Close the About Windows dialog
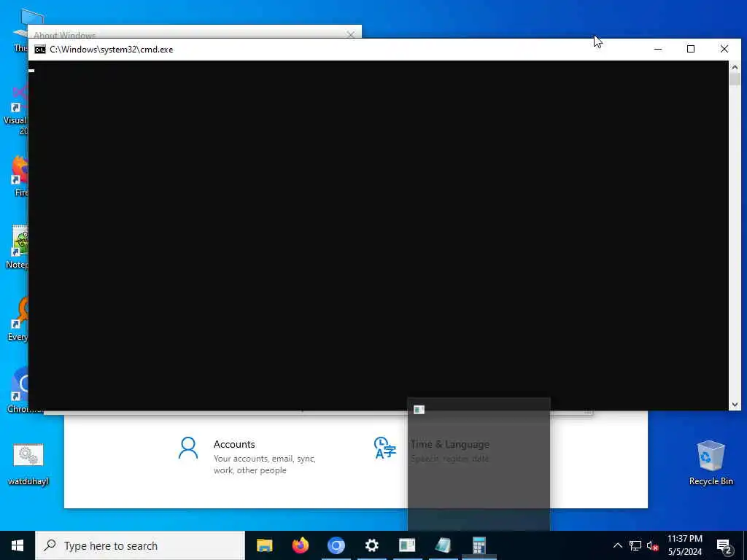 (351, 35)
